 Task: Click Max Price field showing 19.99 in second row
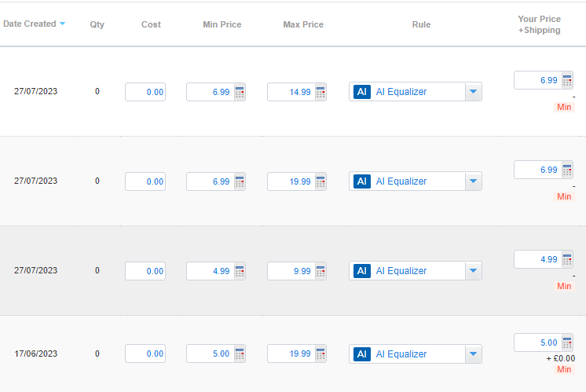(292, 181)
